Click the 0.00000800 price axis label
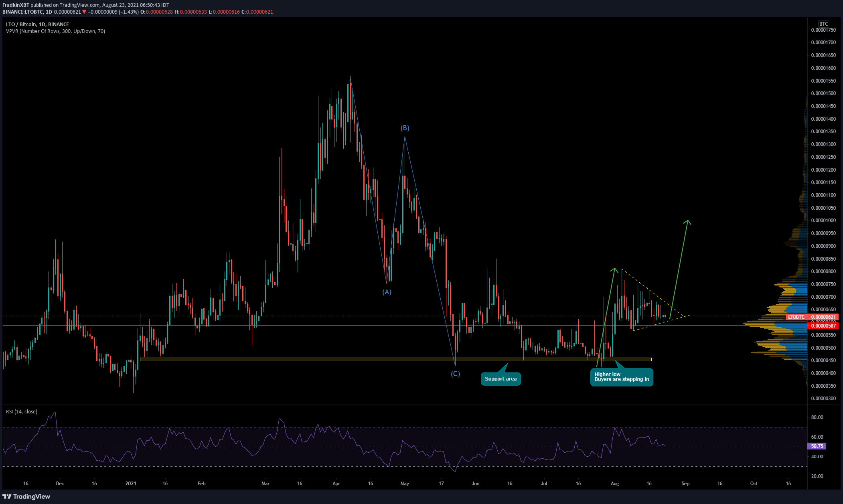The width and height of the screenshot is (843, 504). click(823, 271)
